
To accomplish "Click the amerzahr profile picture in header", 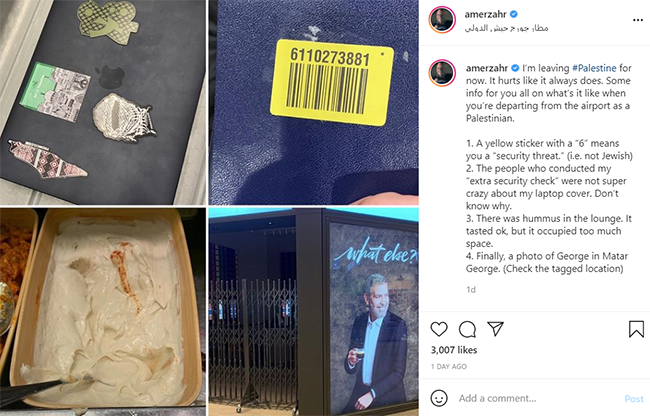I will [442, 19].
